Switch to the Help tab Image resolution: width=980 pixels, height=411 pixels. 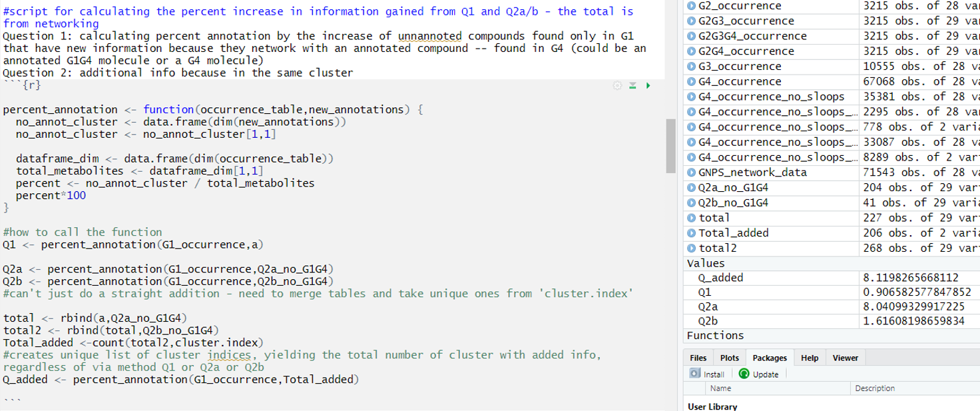pos(810,358)
